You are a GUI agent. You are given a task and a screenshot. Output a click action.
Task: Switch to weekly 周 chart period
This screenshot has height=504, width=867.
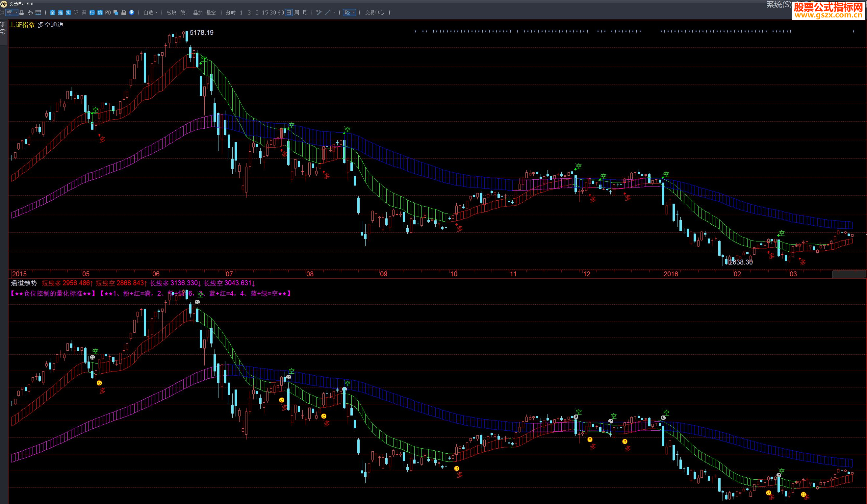pyautogui.click(x=296, y=13)
